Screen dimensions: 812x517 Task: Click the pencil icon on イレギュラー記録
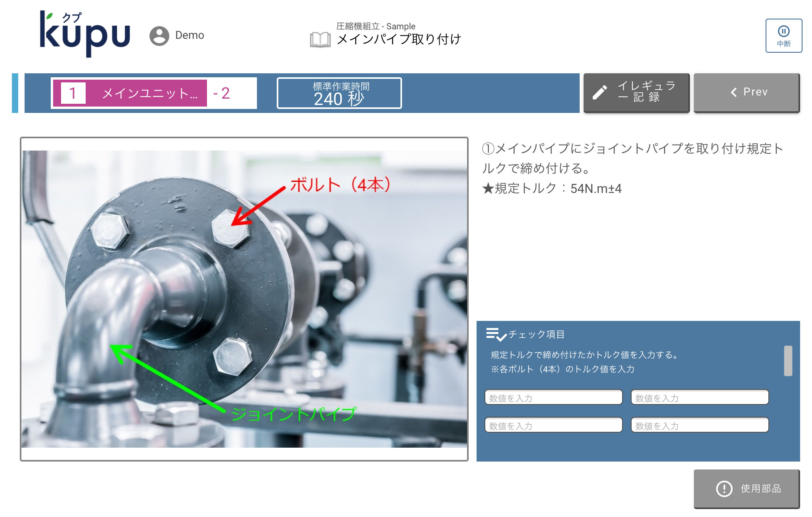[x=599, y=92]
